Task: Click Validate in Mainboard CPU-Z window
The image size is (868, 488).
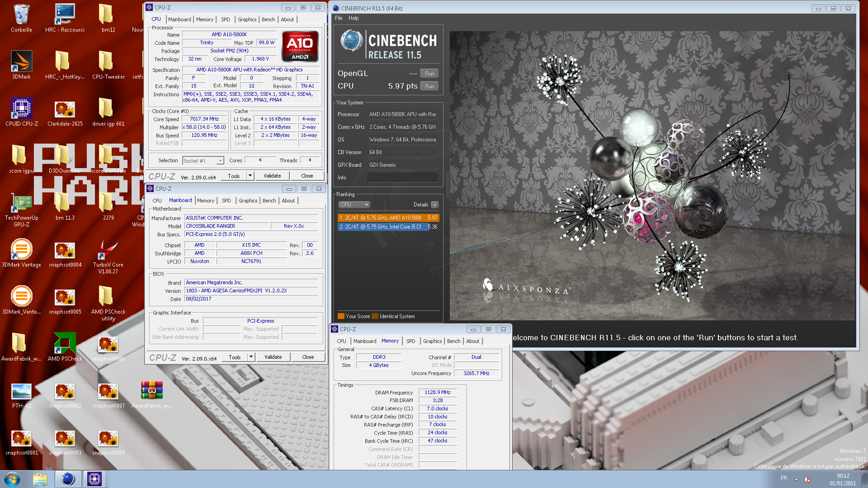Action: [x=273, y=357]
